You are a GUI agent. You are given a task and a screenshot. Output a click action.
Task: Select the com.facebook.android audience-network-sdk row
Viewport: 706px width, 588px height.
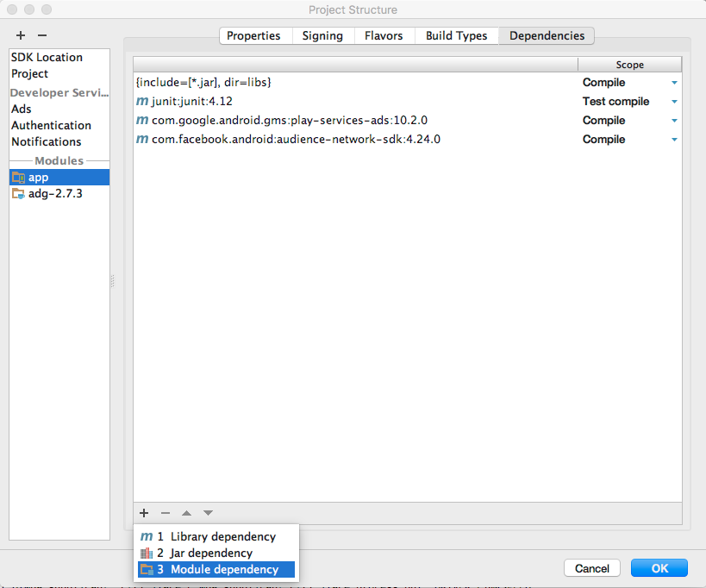click(x=296, y=139)
